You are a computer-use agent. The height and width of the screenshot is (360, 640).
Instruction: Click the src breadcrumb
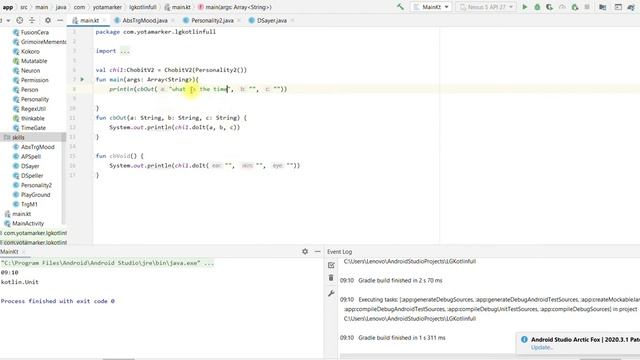pos(24,7)
